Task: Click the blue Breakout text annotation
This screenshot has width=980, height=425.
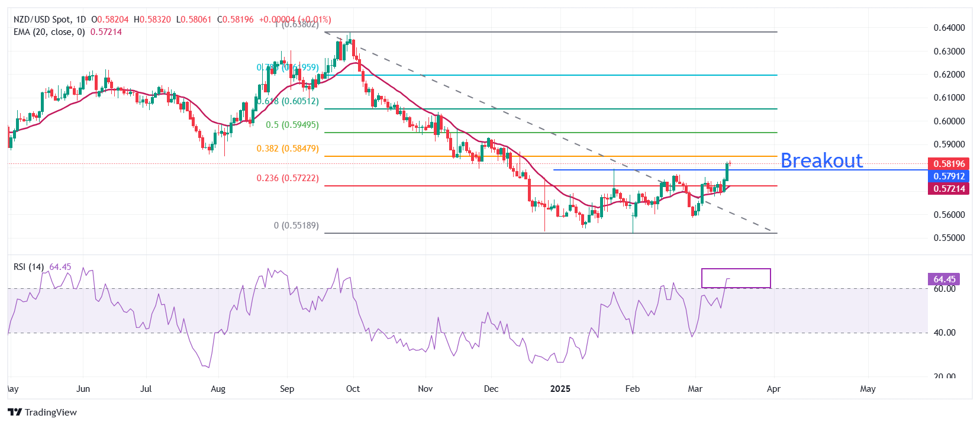Action: point(821,160)
